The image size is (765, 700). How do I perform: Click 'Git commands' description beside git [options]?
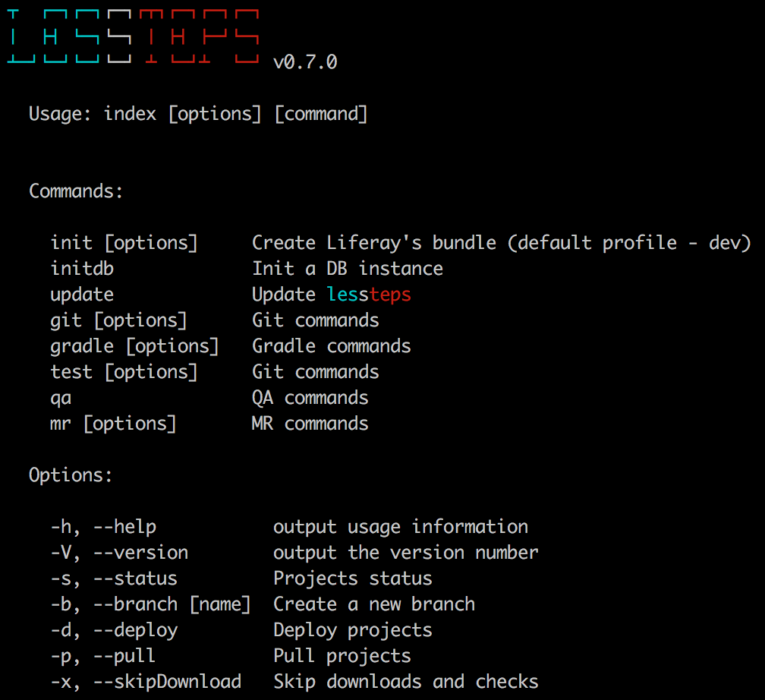click(315, 320)
